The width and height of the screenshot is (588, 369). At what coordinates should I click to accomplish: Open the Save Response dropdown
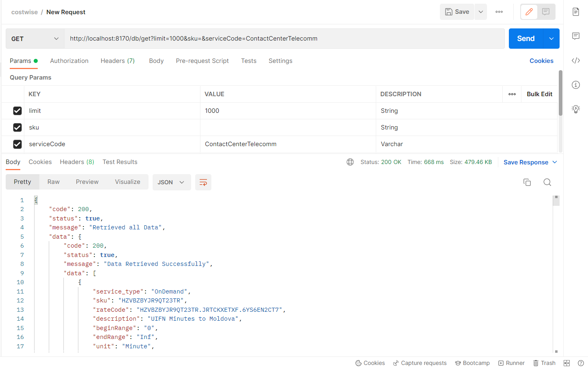(530, 162)
